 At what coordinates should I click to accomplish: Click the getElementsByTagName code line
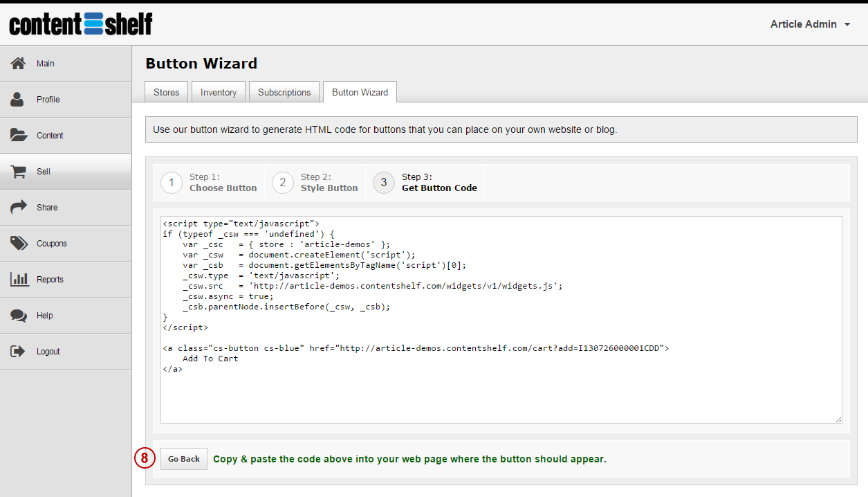pos(324,265)
